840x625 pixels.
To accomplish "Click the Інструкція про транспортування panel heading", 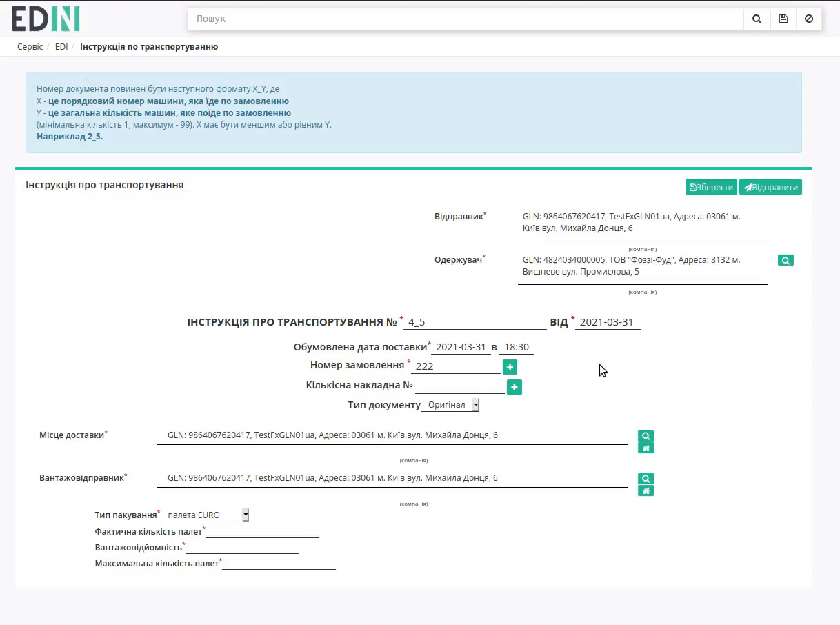I will click(105, 185).
